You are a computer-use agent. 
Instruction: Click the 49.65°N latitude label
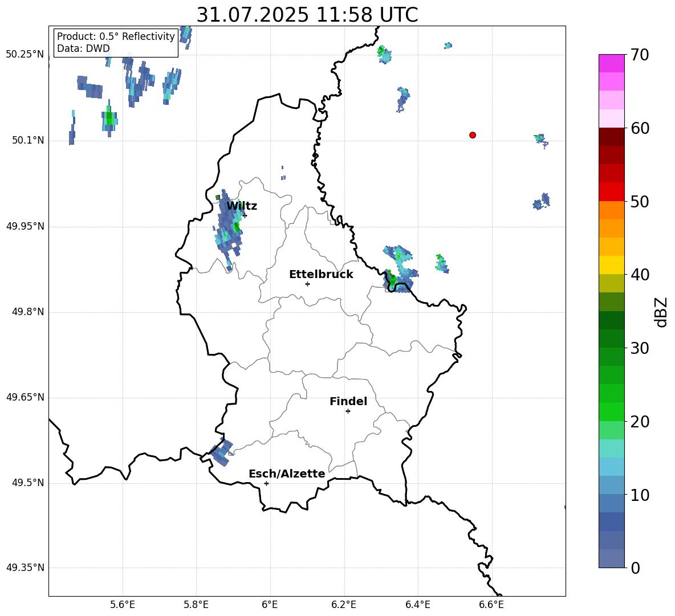point(25,397)
